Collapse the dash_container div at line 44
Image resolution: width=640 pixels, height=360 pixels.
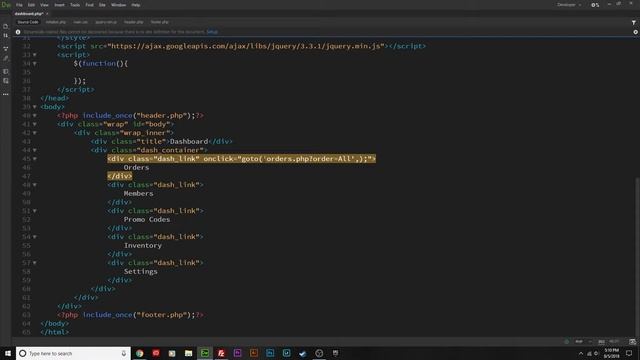click(35, 150)
